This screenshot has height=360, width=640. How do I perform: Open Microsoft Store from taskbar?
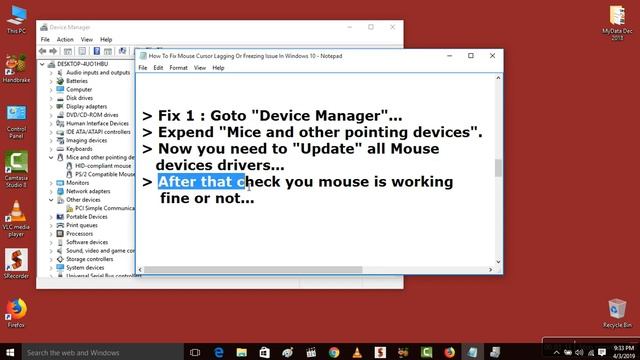264,352
